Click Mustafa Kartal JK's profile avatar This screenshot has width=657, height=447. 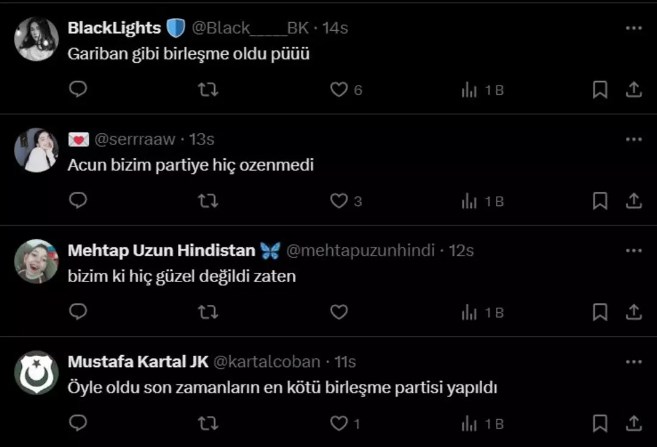tap(37, 374)
